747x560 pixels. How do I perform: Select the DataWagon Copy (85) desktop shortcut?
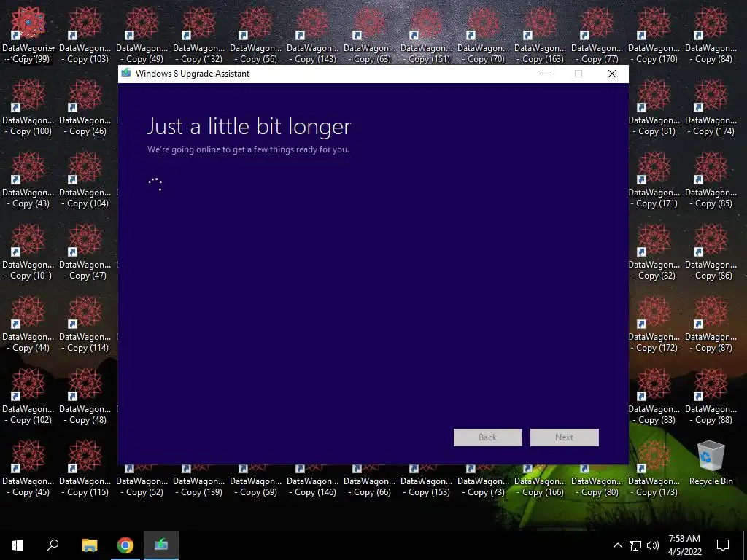pos(711,180)
